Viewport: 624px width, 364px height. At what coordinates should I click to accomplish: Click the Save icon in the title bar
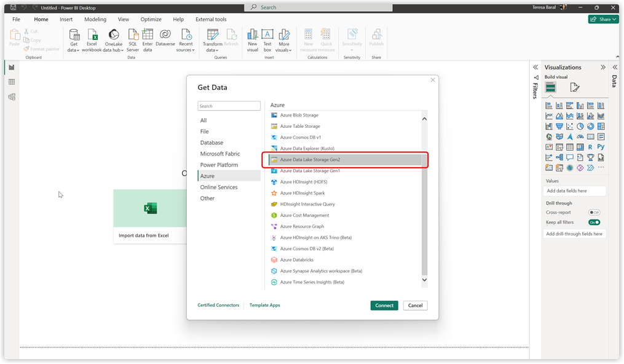[x=13, y=7]
